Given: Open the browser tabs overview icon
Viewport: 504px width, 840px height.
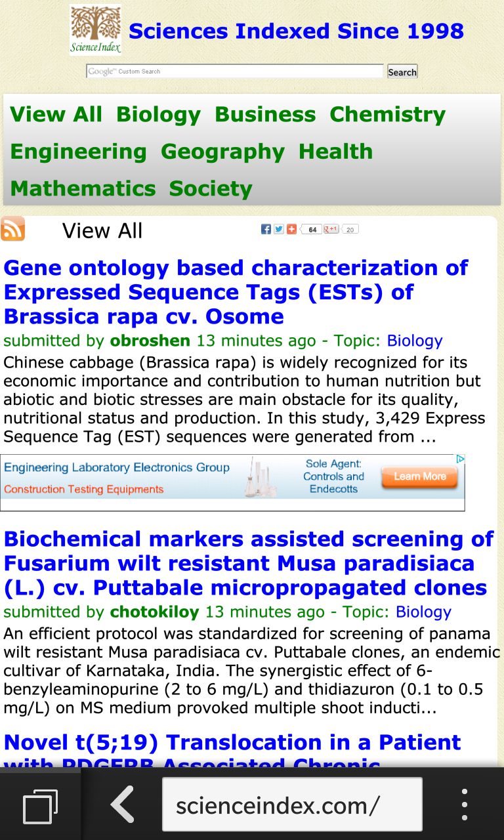Looking at the screenshot, I should click(x=40, y=805).
